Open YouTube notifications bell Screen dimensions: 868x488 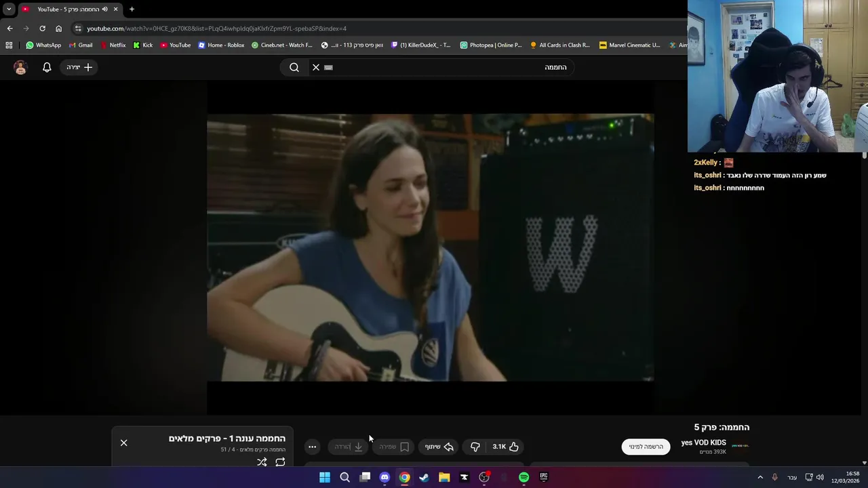click(47, 67)
